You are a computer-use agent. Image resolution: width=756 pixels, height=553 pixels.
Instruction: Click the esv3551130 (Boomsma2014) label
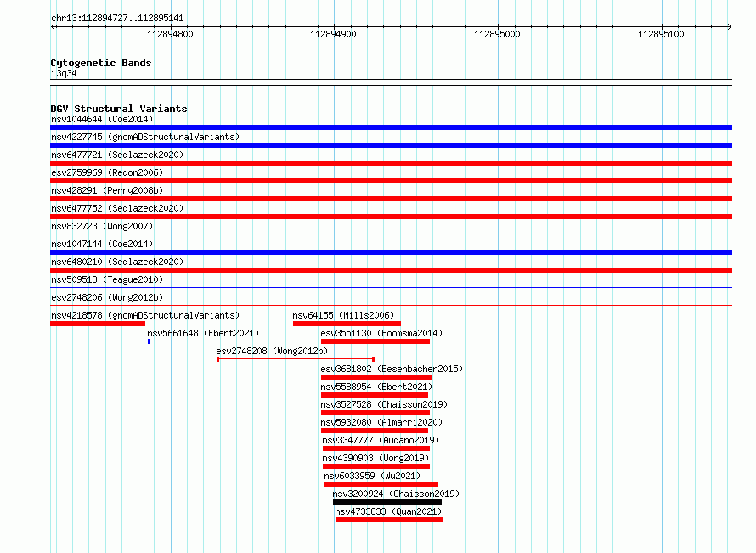point(381,333)
